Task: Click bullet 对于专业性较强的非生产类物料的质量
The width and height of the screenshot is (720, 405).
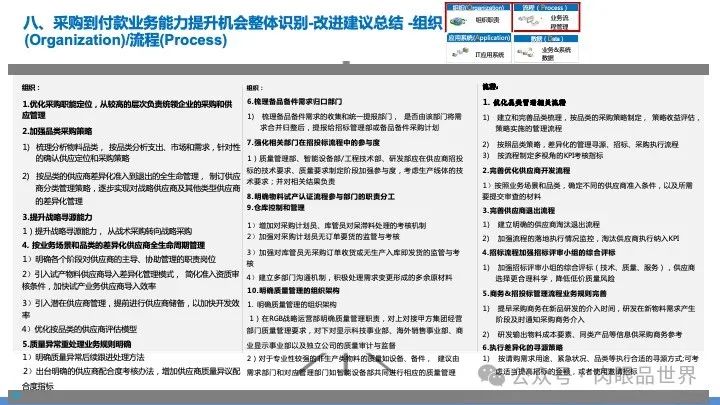Action: click(x=353, y=366)
